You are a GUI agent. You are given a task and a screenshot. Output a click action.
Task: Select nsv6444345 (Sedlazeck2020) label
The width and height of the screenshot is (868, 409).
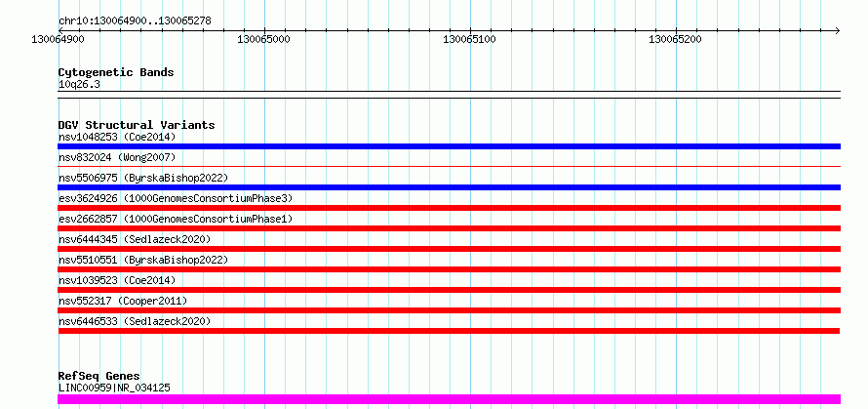(135, 239)
